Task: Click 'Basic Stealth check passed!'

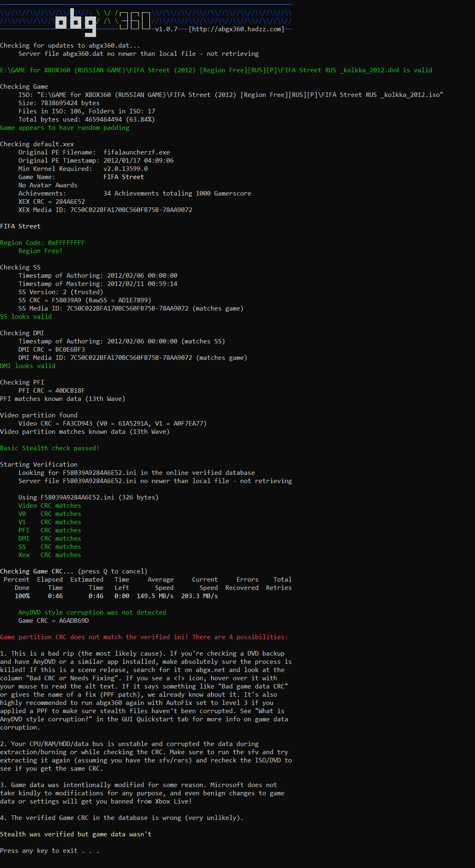Action: (x=50, y=448)
